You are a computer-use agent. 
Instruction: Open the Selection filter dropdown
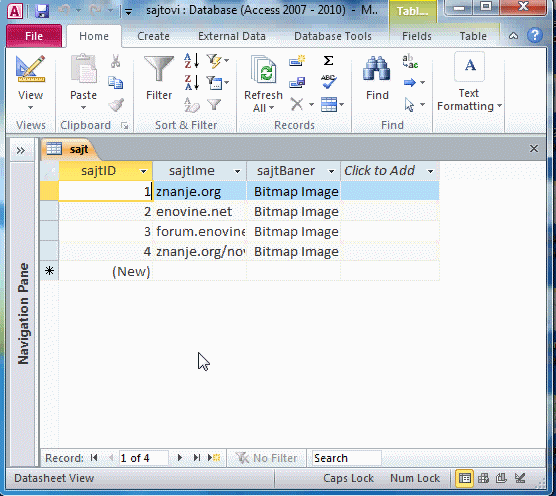pyautogui.click(x=226, y=61)
